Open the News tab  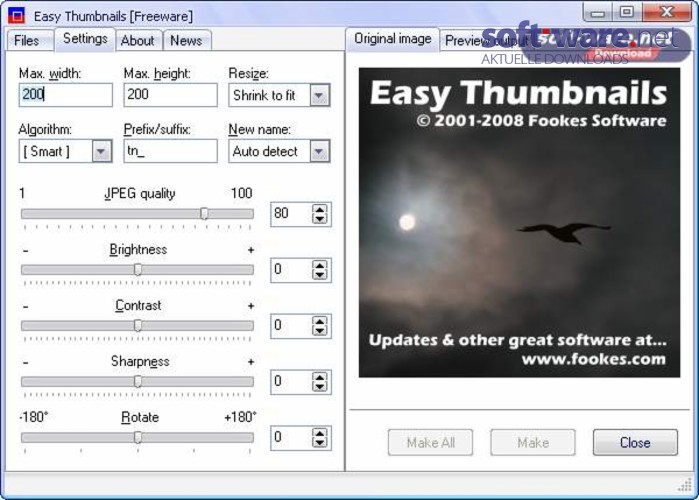[187, 41]
